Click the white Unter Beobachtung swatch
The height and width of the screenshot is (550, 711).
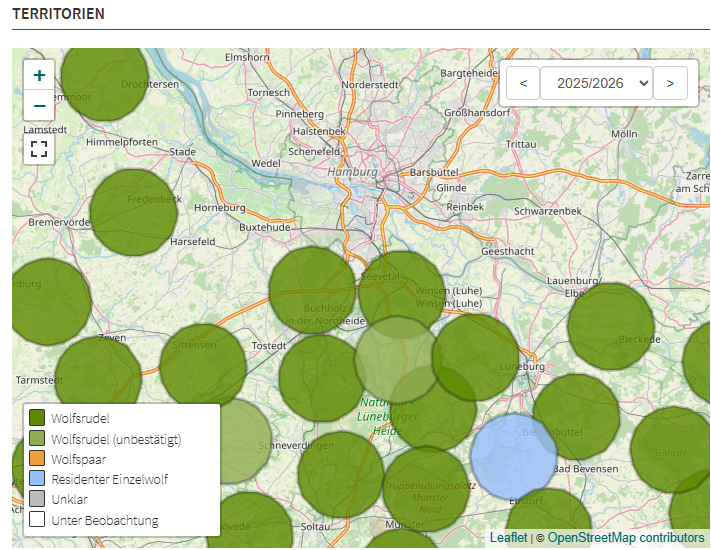37,520
